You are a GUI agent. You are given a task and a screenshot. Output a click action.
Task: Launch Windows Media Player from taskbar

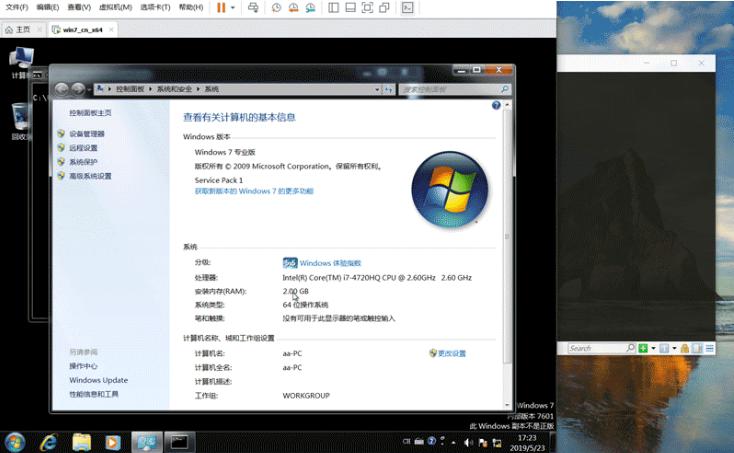[112, 441]
